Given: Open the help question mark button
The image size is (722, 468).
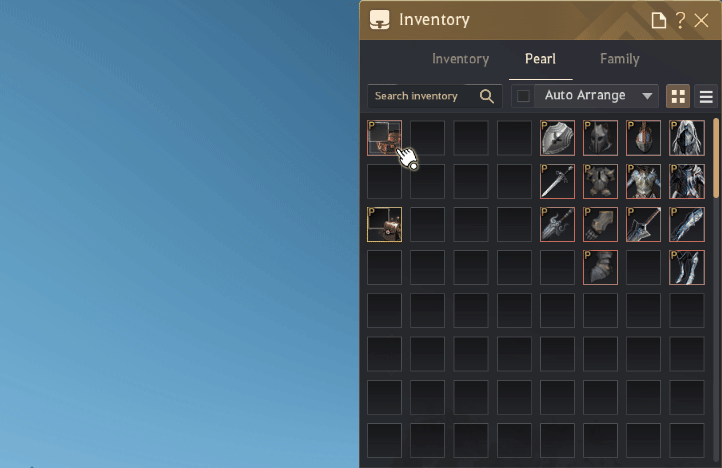Looking at the screenshot, I should pyautogui.click(x=680, y=20).
